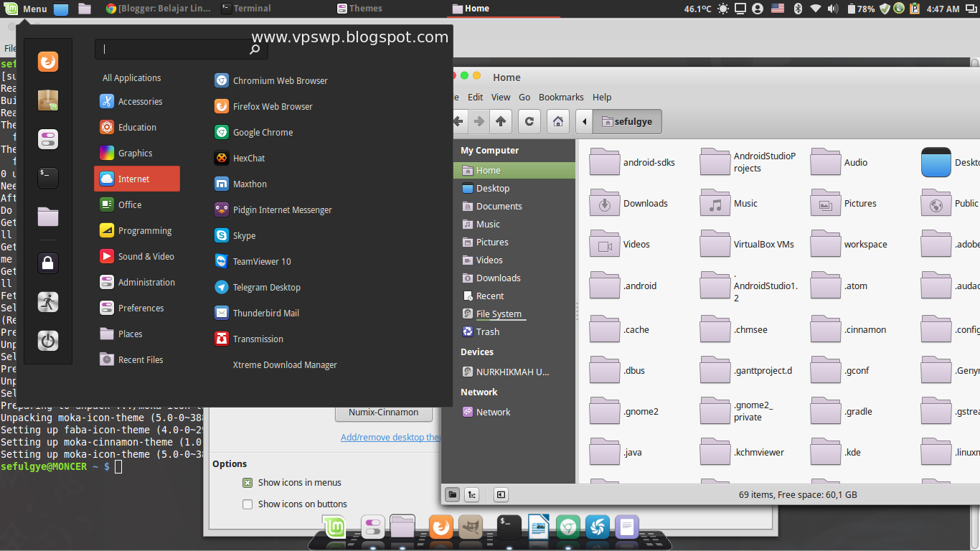Open HexChat from the Internet apps
Viewport: 980px width, 551px height.
tap(240, 159)
